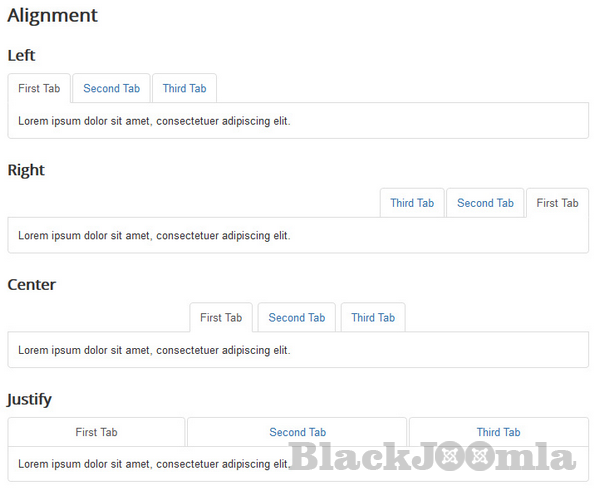Open Second Tab in right-aligned tabs
Screen dimensions: 600x496
tap(485, 203)
